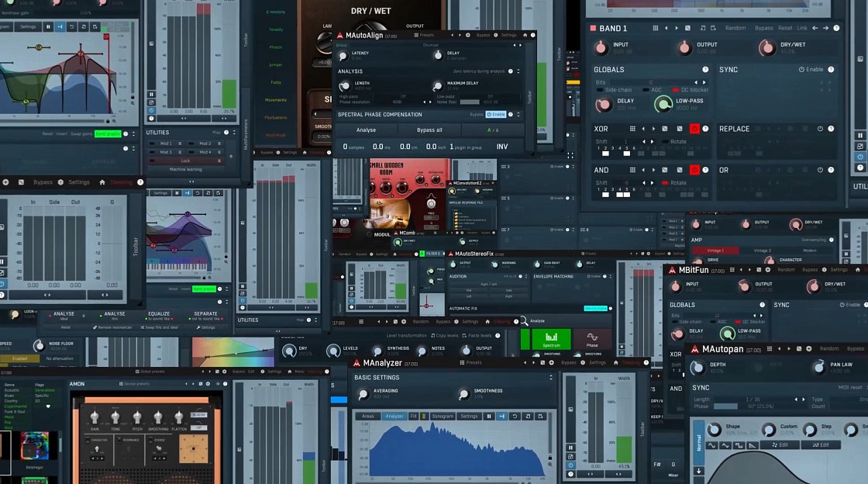Click the Bypass all button
The width and height of the screenshot is (868, 484).
pos(429,130)
